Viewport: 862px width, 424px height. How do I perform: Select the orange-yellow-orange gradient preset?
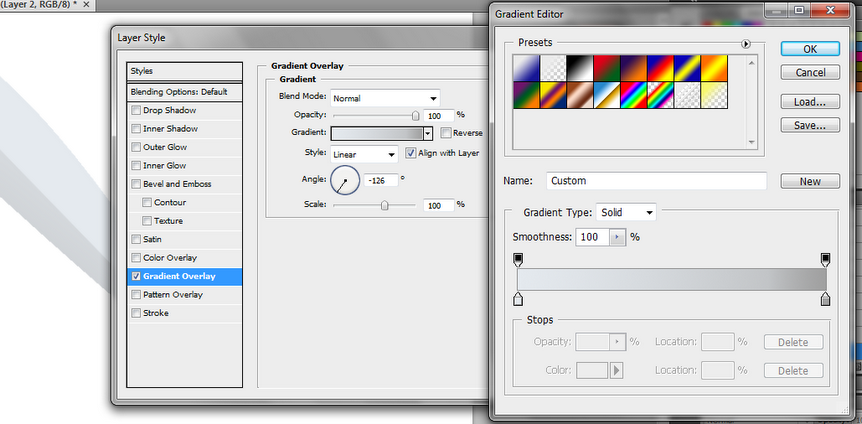(714, 68)
